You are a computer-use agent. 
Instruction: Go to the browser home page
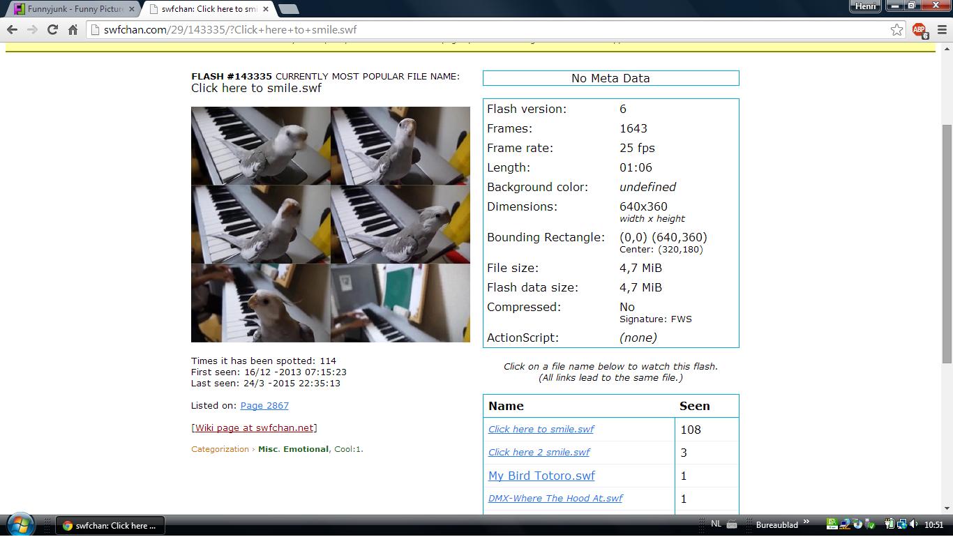pos(73,29)
